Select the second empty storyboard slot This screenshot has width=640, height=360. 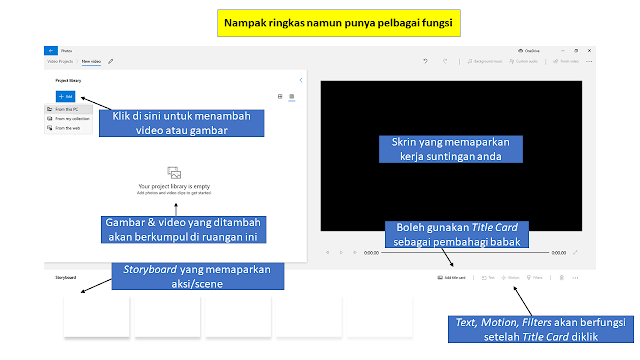pyautogui.click(x=167, y=317)
